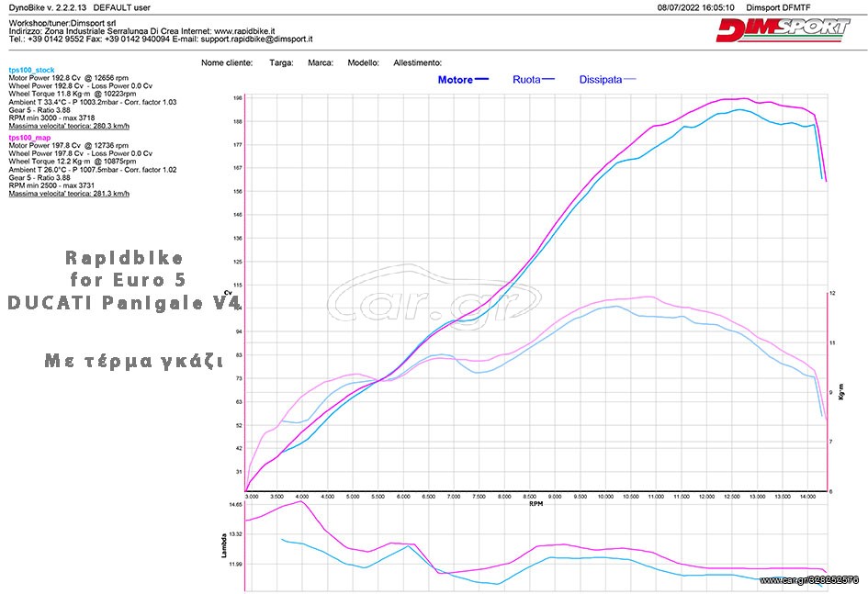Click the 'Ambient T 26.0°C' line

93,170
